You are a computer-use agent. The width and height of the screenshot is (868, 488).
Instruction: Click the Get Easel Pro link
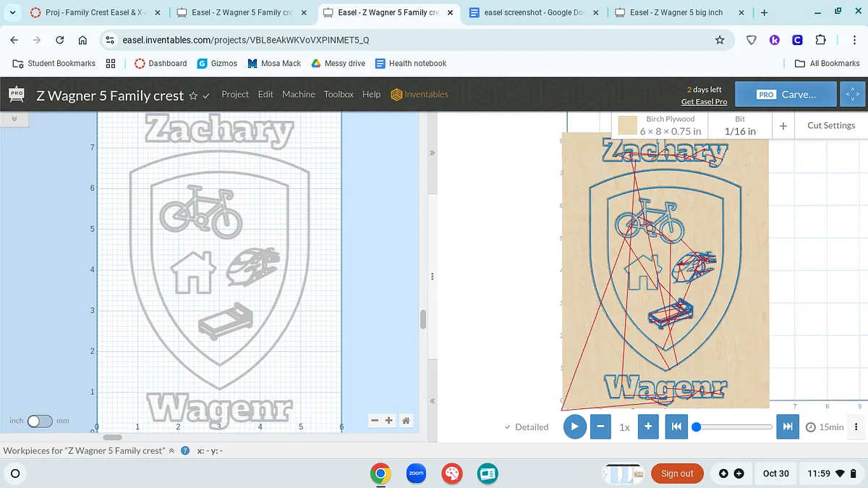[704, 101]
